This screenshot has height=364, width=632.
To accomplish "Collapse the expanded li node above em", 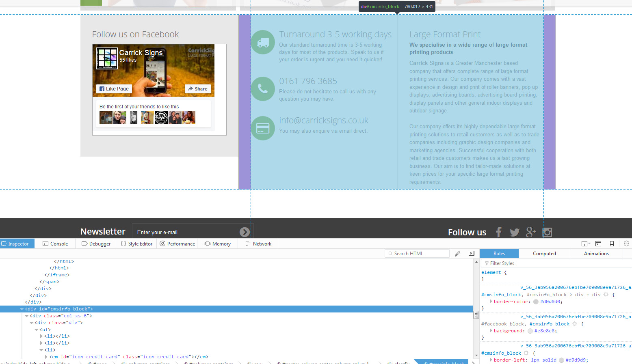I will pyautogui.click(x=41, y=350).
